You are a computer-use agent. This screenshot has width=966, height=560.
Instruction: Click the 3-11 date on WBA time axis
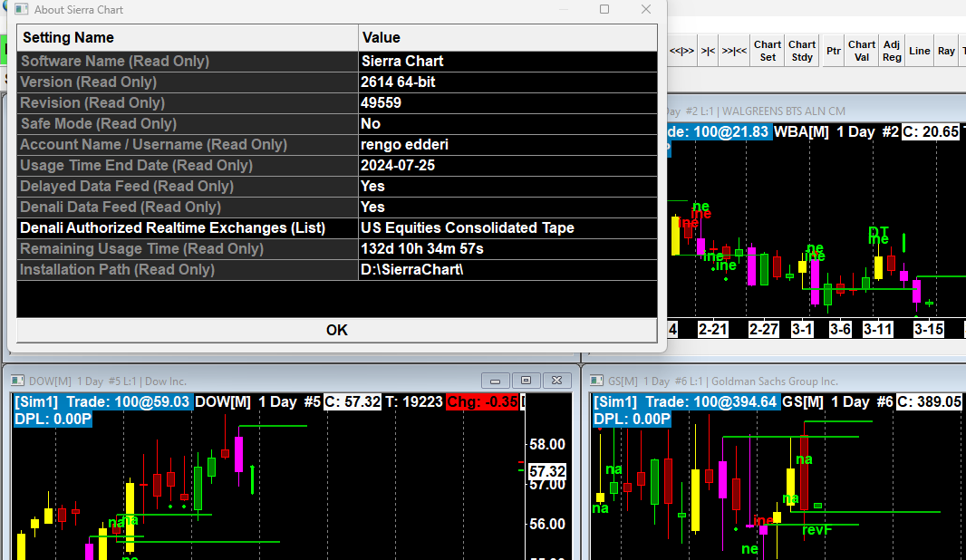click(878, 330)
